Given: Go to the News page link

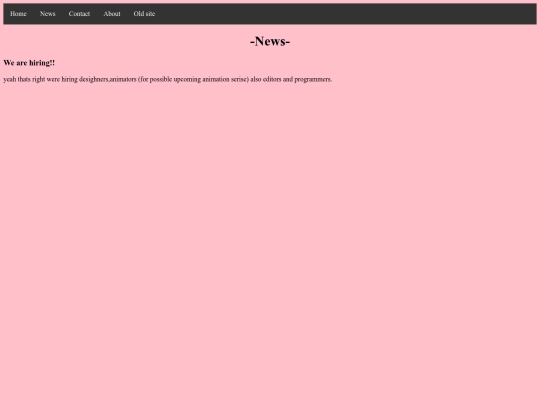Looking at the screenshot, I should click(x=48, y=14).
